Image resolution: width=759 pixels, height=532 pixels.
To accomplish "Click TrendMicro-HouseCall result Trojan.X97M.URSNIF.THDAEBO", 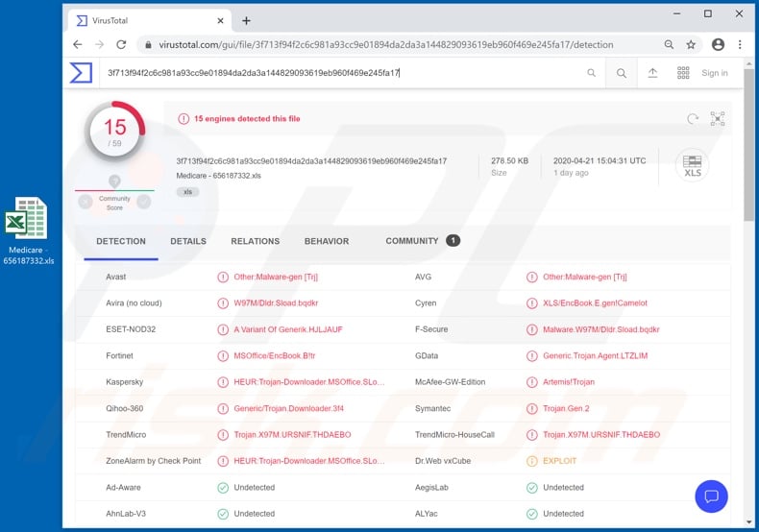I will pyautogui.click(x=601, y=435).
